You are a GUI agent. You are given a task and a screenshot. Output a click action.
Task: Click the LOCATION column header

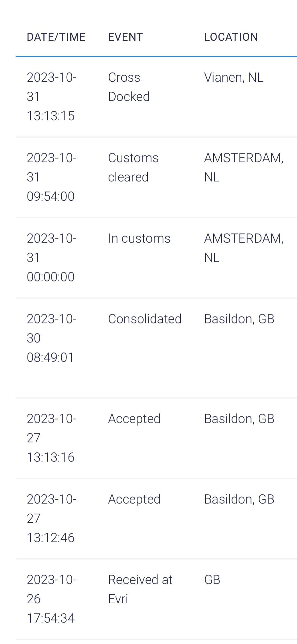231,37
